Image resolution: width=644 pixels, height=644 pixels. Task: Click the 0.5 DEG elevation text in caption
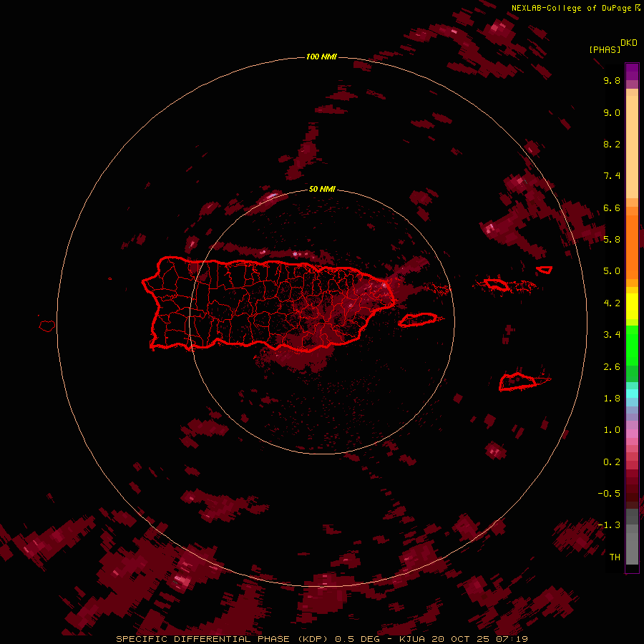[357, 639]
